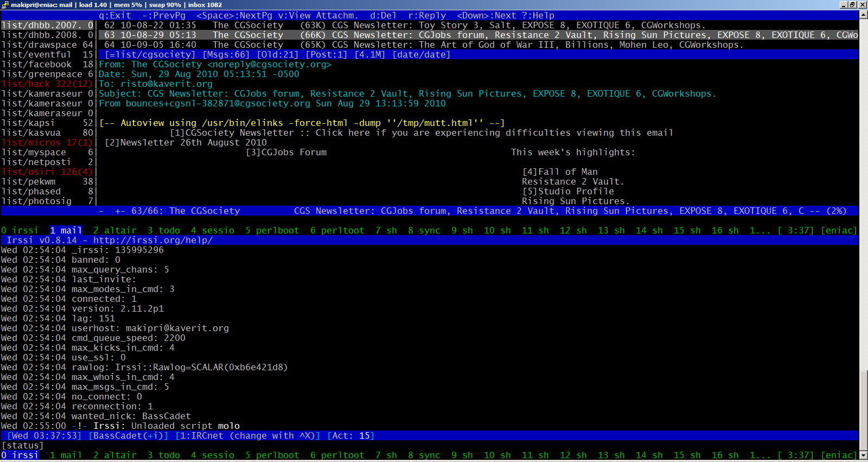The image size is (868, 462).
Task: Click v:View Attachm. in the help bar
Action: click(x=318, y=15)
